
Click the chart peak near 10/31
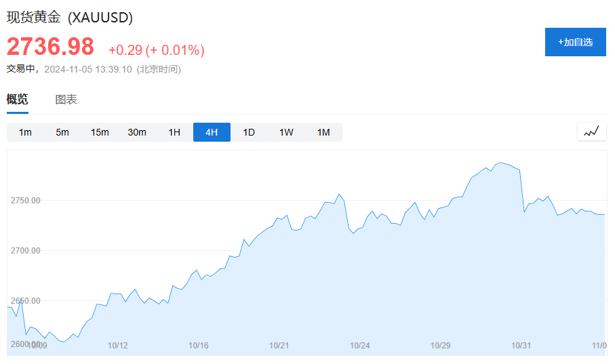click(500, 163)
